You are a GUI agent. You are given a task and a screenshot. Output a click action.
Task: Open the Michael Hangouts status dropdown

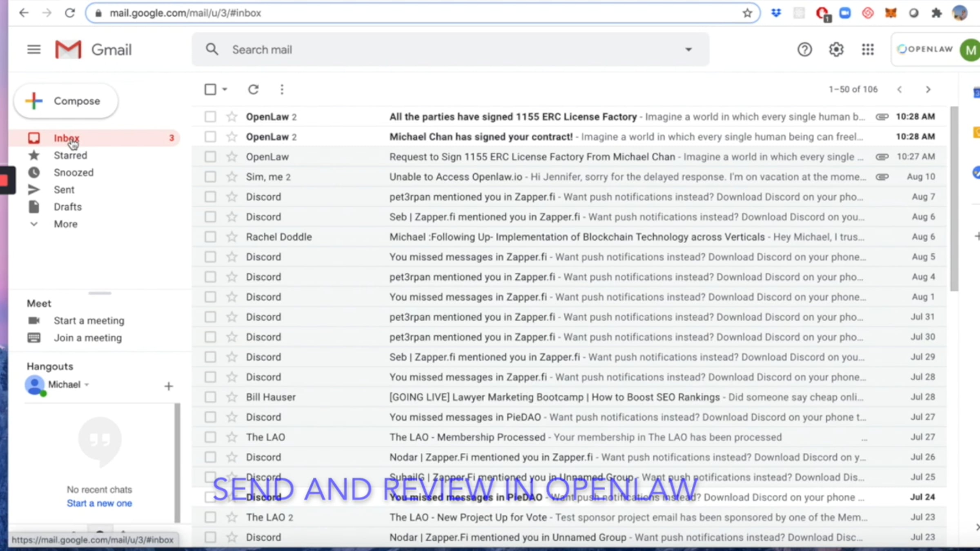87,385
